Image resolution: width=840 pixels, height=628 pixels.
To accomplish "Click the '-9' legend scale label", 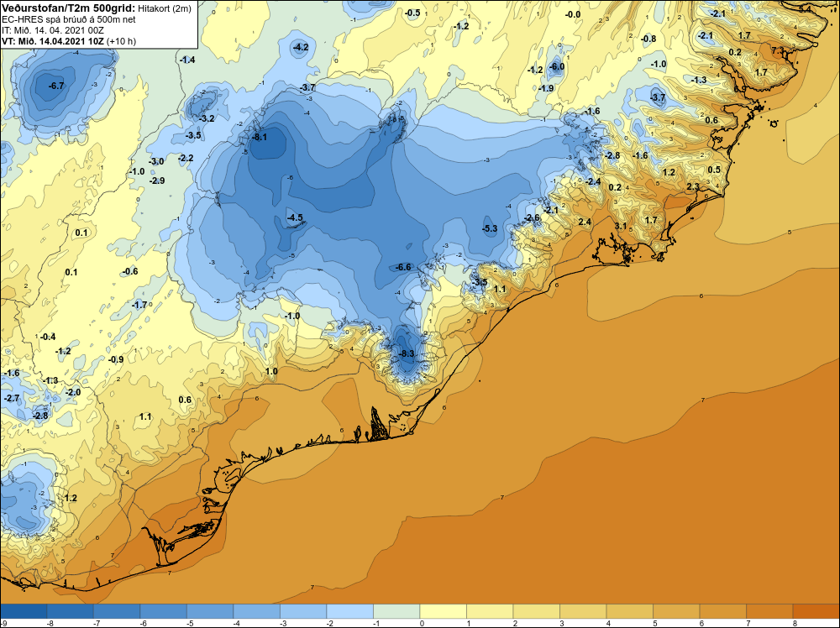I will click(x=4, y=623).
